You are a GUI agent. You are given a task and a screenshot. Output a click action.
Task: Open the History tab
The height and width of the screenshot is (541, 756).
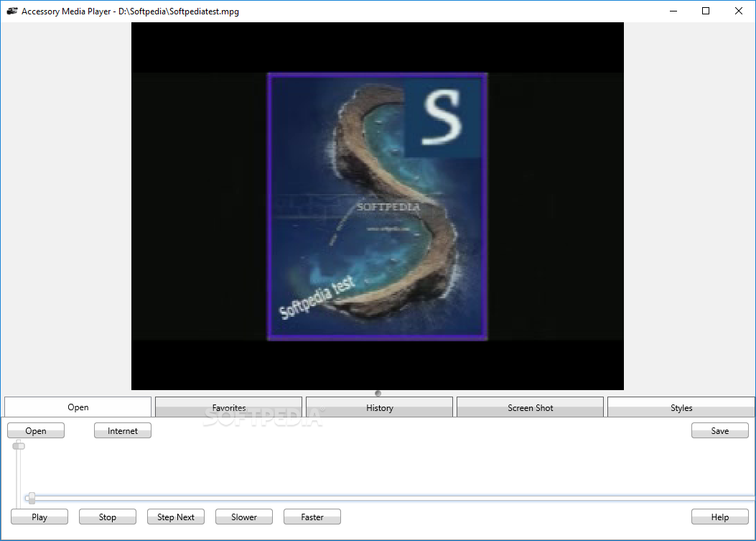(380, 407)
